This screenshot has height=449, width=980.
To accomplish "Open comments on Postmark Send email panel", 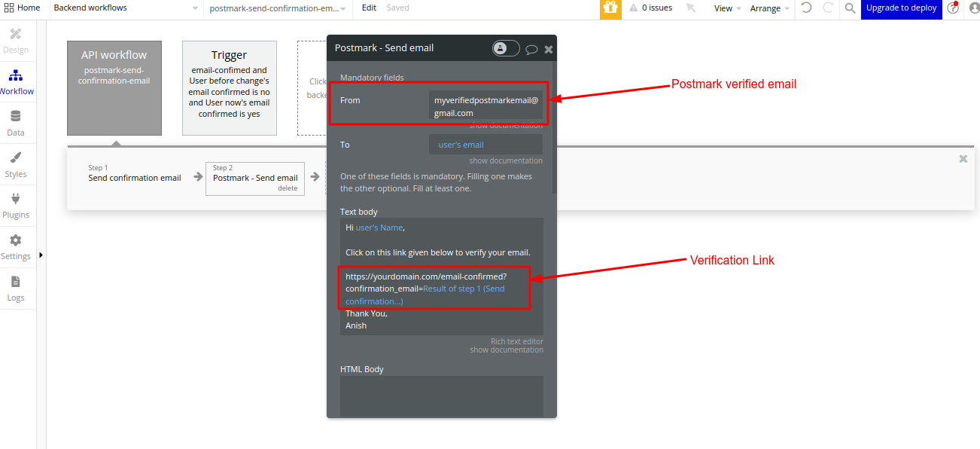I will [531, 50].
